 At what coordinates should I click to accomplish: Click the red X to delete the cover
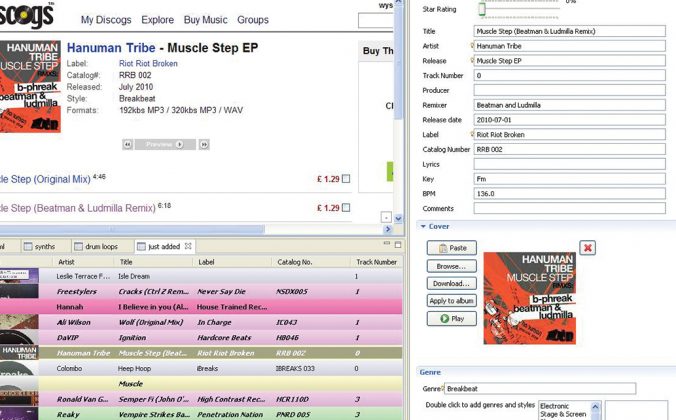[x=588, y=248]
